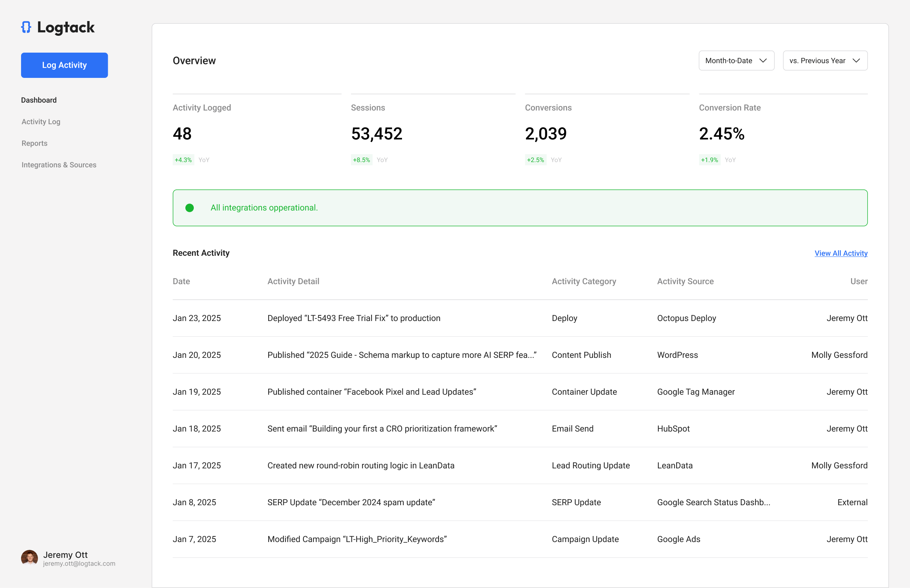Sort by the Activity Category column header

583,281
